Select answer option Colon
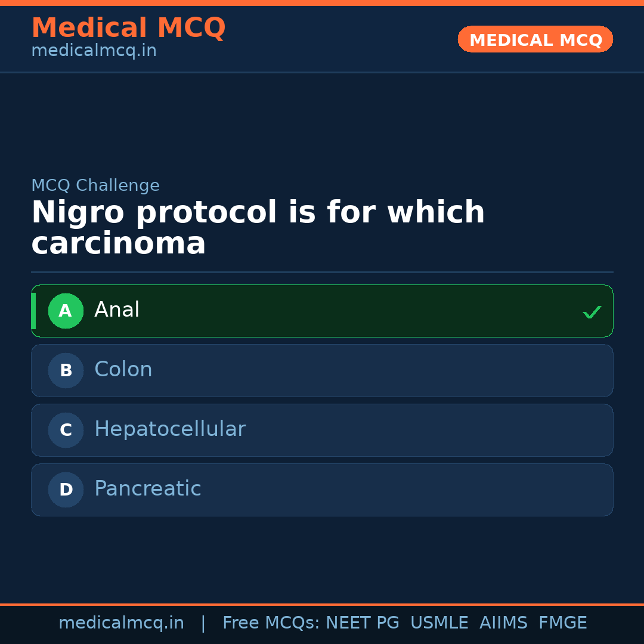The height and width of the screenshot is (644, 644). pos(322,370)
